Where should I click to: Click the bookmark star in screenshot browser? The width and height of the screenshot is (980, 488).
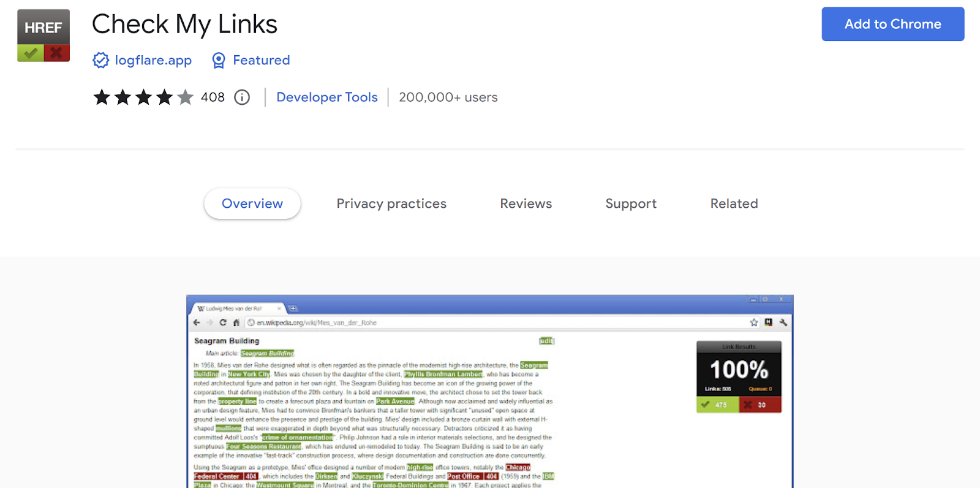[x=754, y=322]
